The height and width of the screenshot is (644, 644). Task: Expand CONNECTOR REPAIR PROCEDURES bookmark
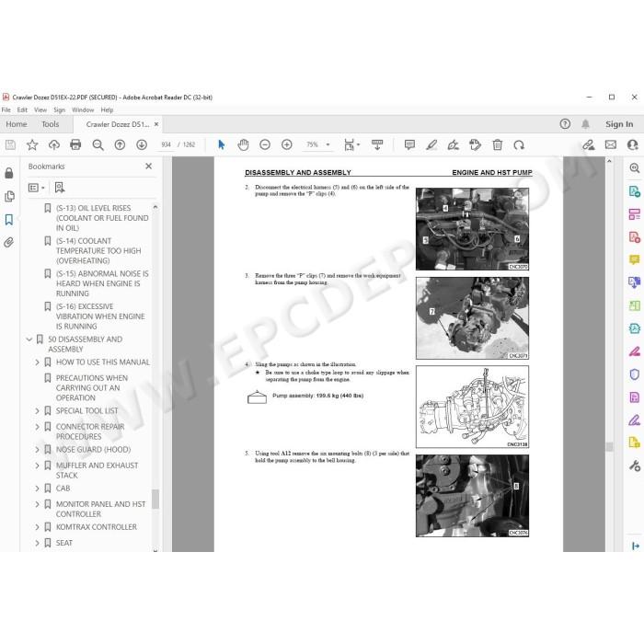coord(37,427)
